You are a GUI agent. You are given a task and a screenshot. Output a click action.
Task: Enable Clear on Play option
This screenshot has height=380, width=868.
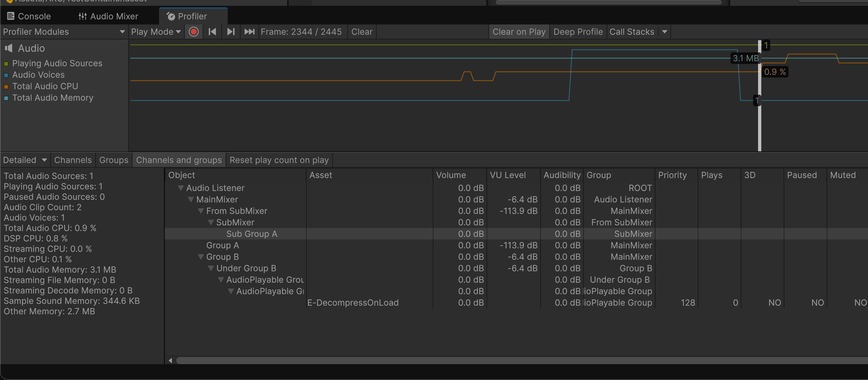(519, 32)
